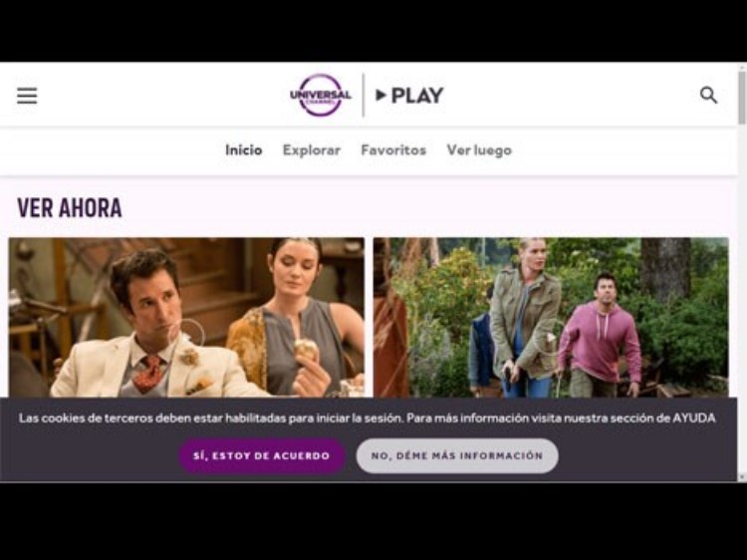Screen dimensions: 747x560
Task: Open search with the magnifying glass
Action: point(708,95)
